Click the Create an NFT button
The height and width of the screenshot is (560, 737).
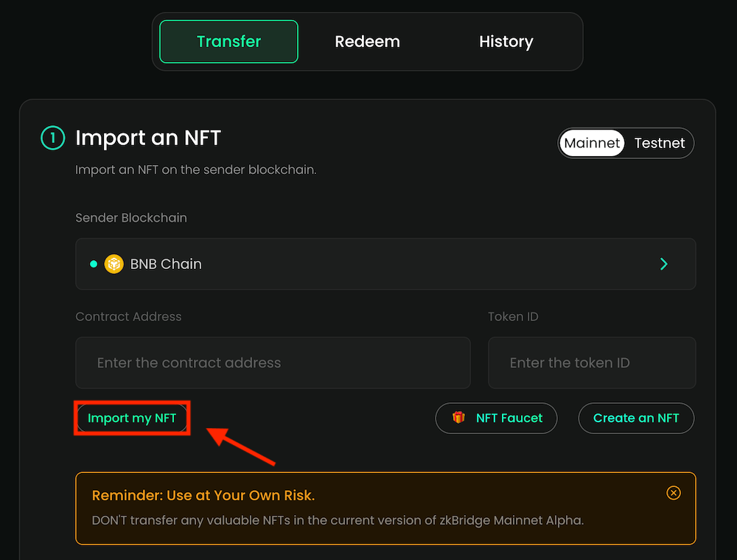coord(636,418)
